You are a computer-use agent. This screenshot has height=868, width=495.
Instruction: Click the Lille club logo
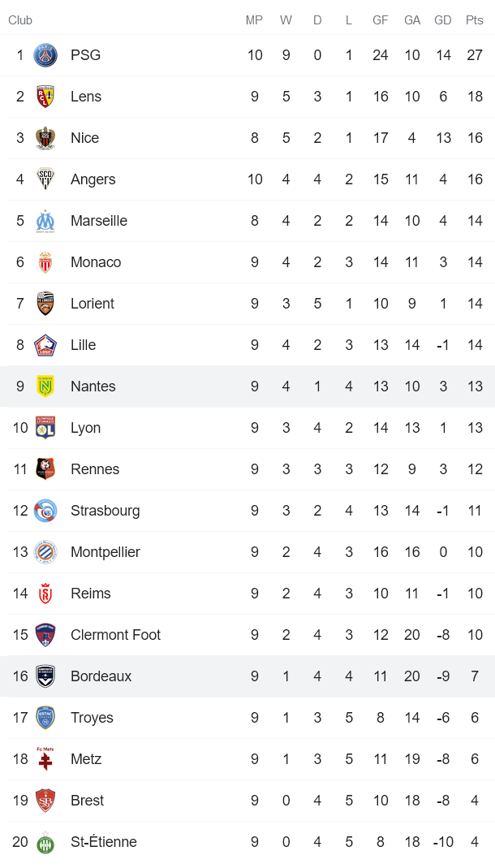(45, 345)
